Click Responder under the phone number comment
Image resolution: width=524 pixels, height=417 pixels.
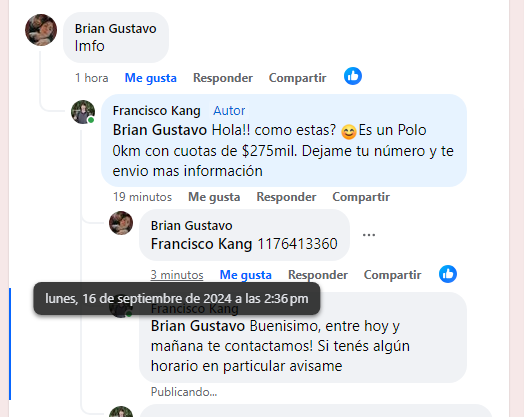[x=318, y=275]
